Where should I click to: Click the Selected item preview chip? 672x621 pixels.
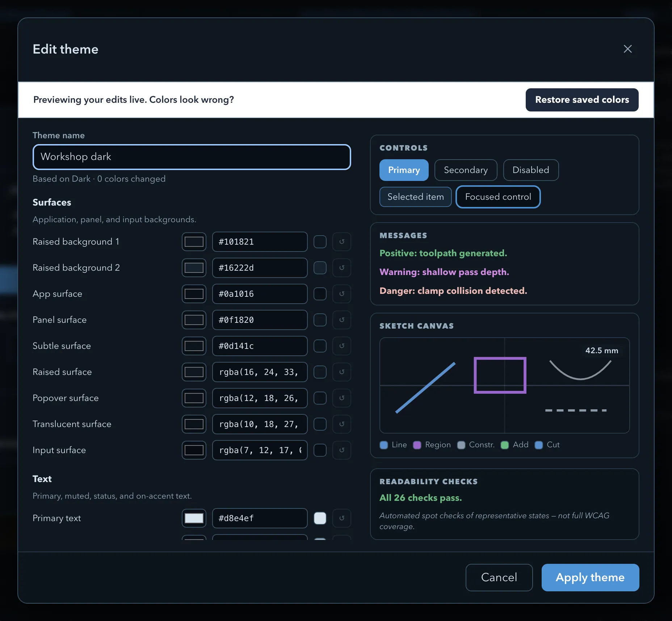[416, 197]
